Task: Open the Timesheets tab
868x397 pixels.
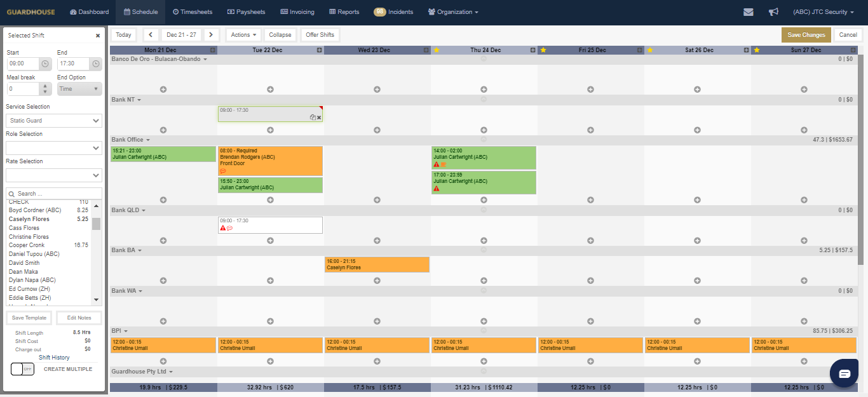Action: [192, 12]
